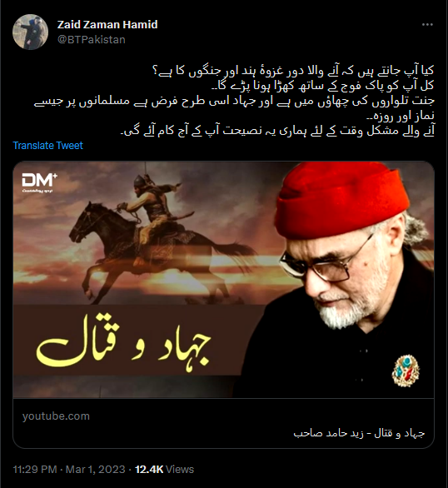Open the Mar 1, 2023 date

coord(95,469)
